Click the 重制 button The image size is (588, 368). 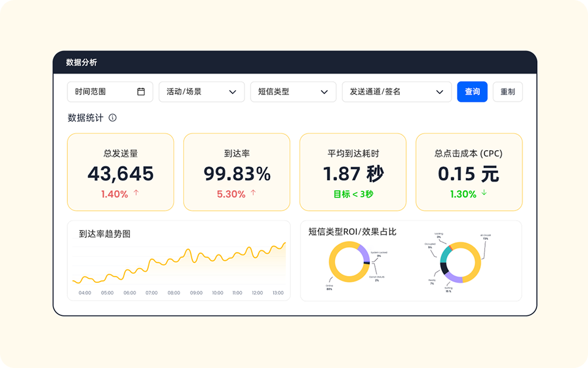pyautogui.click(x=508, y=91)
